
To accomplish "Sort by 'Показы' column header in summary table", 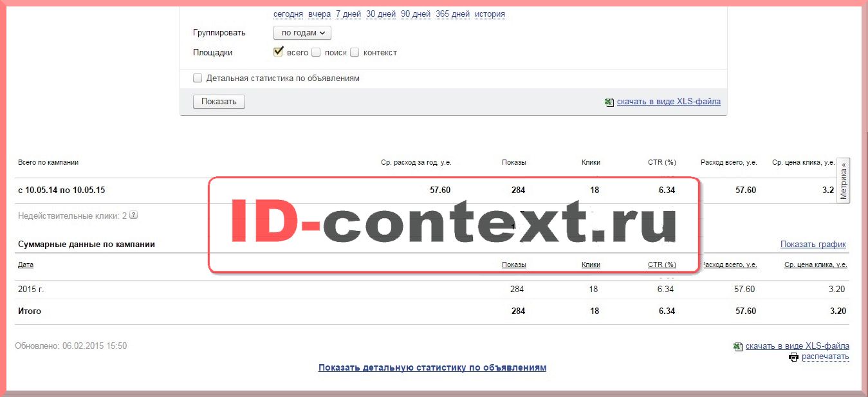I will (x=514, y=264).
